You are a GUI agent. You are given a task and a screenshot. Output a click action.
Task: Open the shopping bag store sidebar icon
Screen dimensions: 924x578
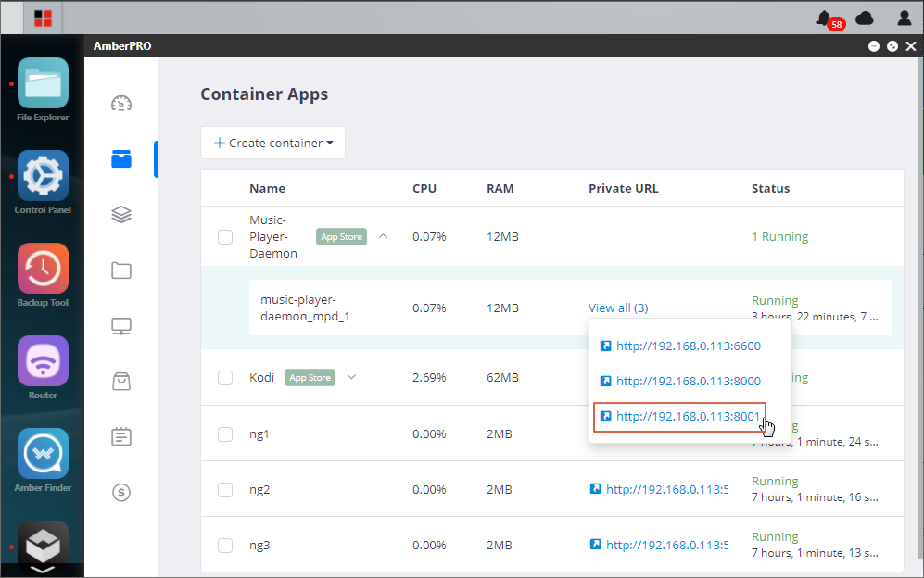[x=121, y=382]
